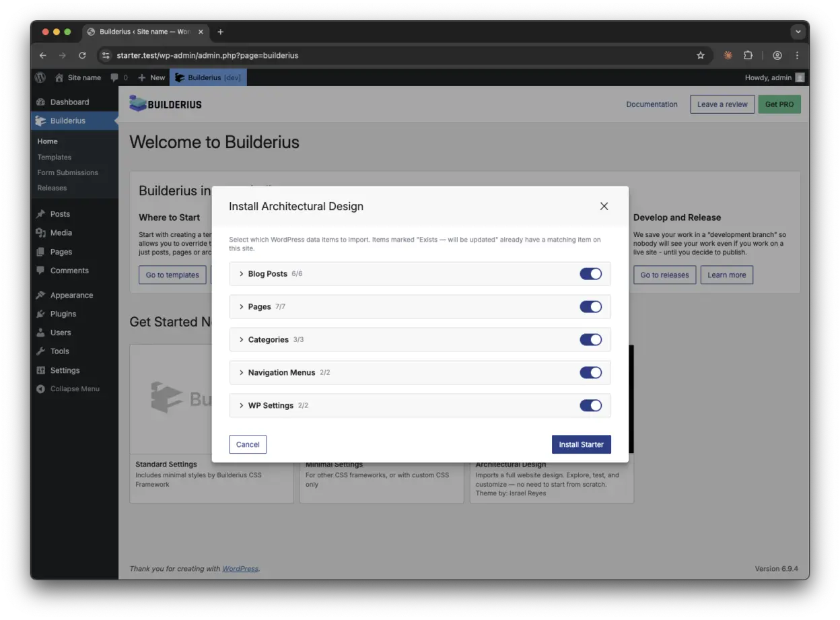Switch off the Categories import toggle
This screenshot has width=840, height=620.
coord(590,340)
